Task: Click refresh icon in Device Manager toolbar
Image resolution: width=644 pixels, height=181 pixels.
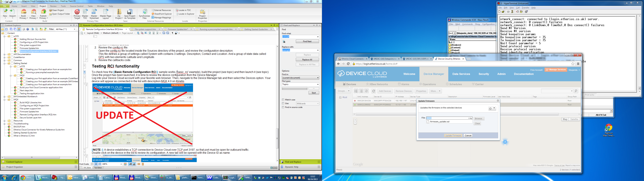Action: click(373, 91)
